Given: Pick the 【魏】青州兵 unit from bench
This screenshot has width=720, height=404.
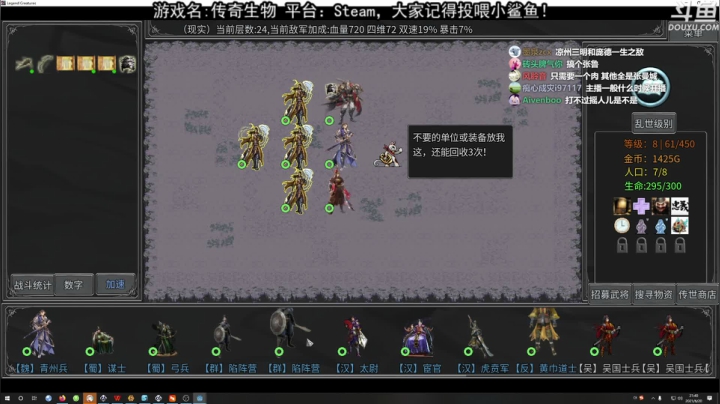Looking at the screenshot, I should coord(39,334).
